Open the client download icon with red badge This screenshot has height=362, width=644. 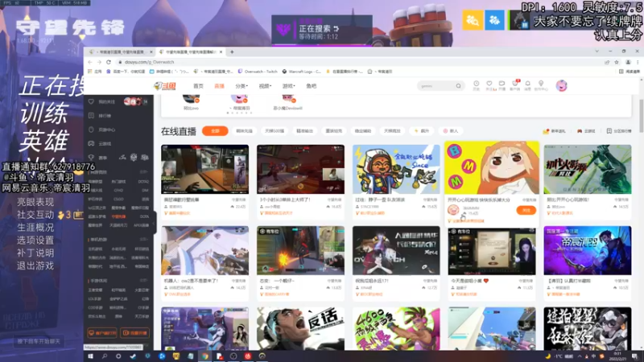click(515, 85)
